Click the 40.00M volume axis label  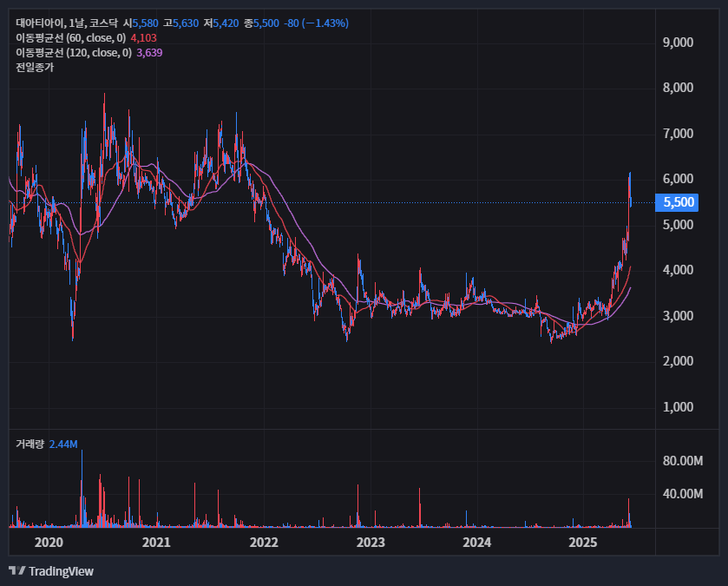(683, 494)
